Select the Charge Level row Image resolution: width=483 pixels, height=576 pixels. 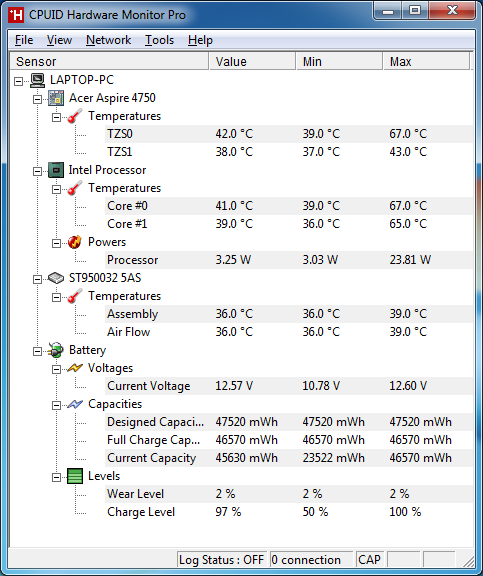click(x=289, y=512)
